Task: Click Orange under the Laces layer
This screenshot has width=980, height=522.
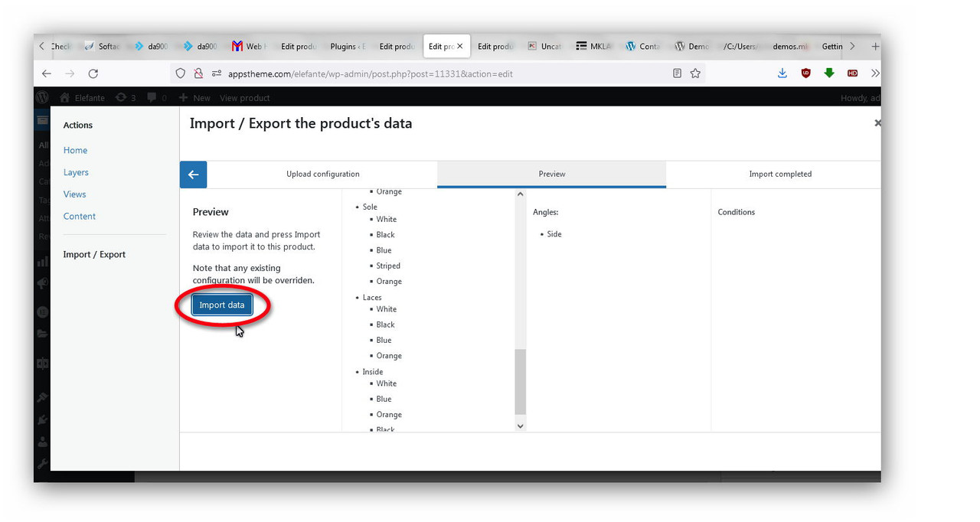Action: [x=389, y=355]
